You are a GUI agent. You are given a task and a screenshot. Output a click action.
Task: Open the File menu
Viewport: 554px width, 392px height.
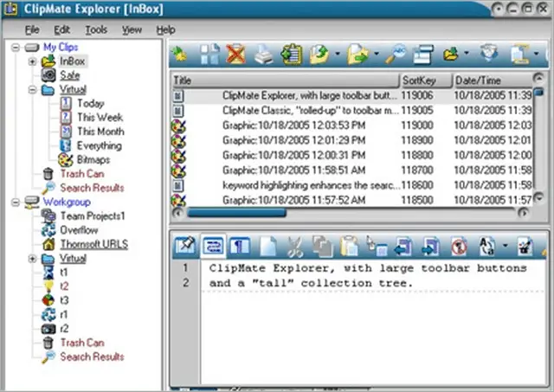(32, 30)
